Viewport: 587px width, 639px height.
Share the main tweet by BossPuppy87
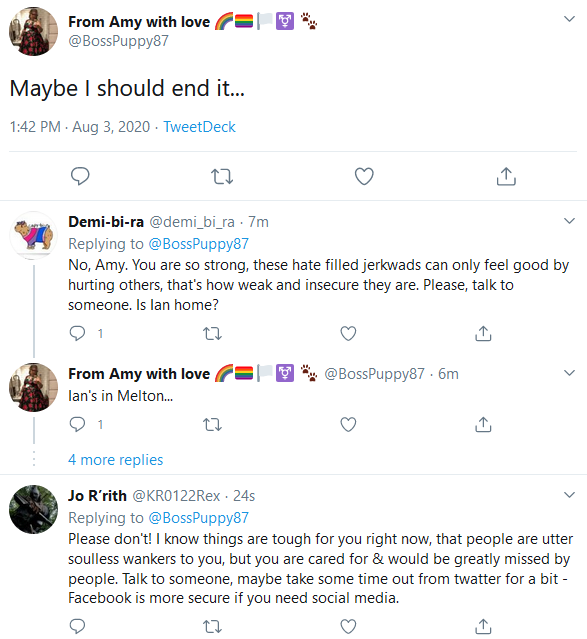point(506,176)
